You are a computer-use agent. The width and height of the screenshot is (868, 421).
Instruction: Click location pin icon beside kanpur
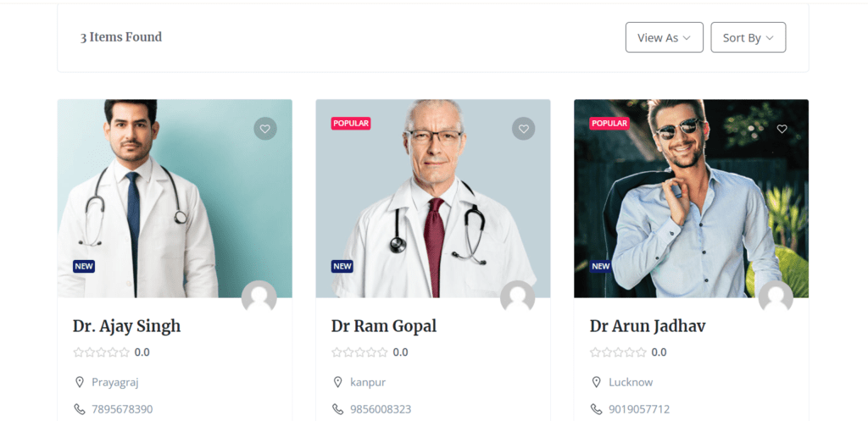tap(337, 382)
